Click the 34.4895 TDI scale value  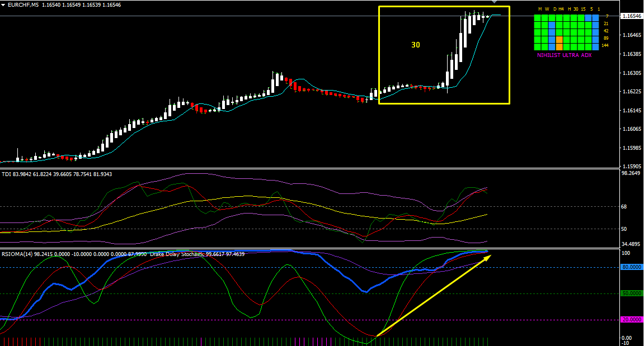631,244
